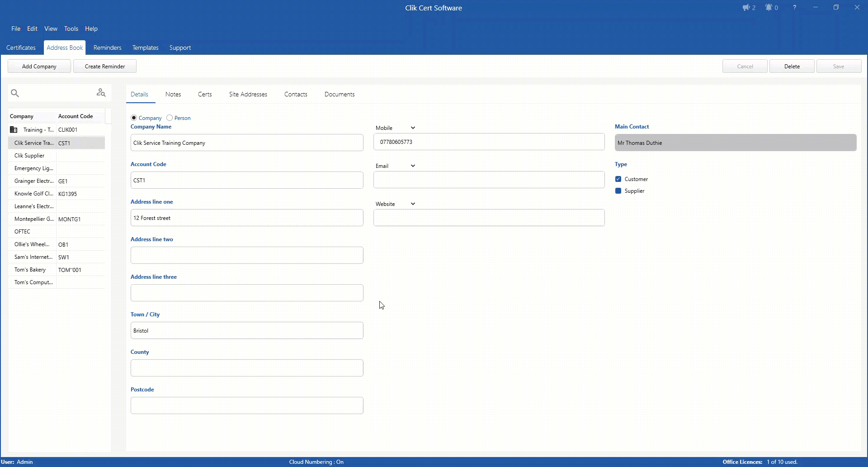Click the help question mark icon

point(795,7)
